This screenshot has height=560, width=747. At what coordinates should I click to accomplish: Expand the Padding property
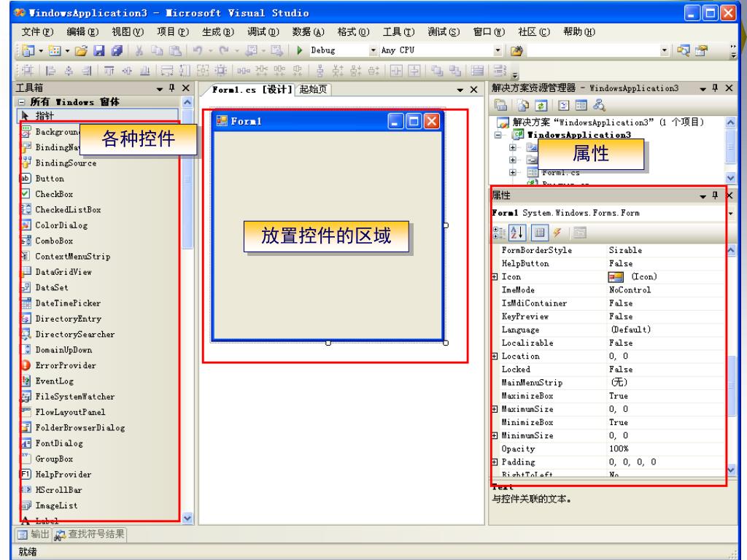495,462
